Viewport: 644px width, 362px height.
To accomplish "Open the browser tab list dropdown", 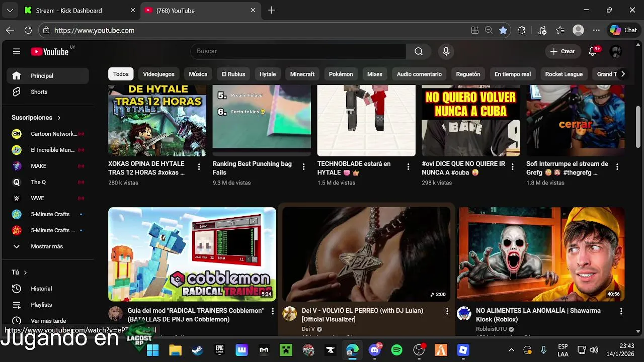I will [x=10, y=10].
